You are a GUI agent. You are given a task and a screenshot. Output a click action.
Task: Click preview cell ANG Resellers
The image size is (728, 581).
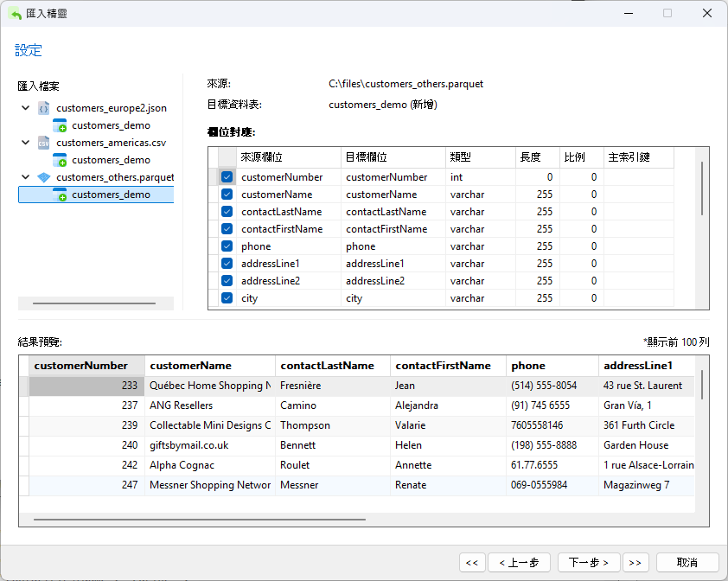tap(210, 405)
